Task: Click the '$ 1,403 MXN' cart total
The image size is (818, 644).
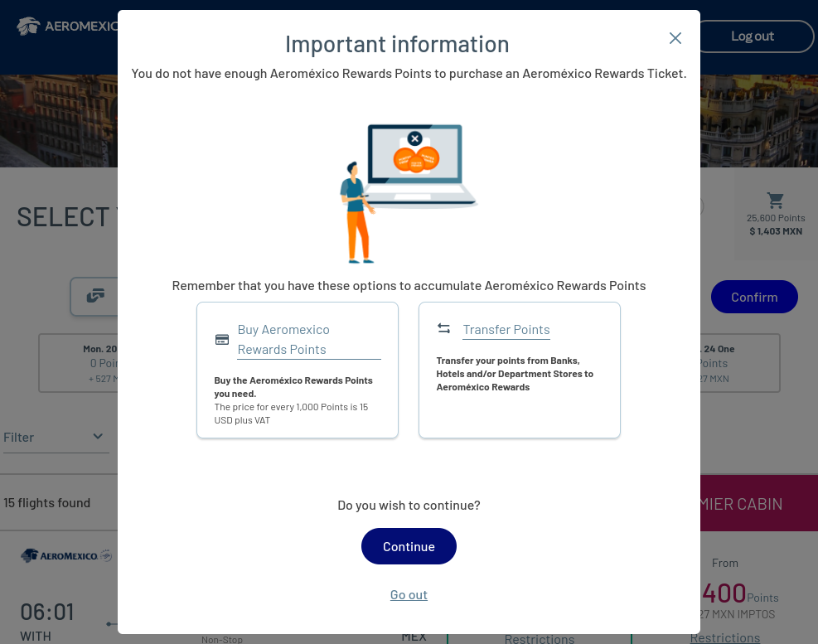Action: [775, 231]
